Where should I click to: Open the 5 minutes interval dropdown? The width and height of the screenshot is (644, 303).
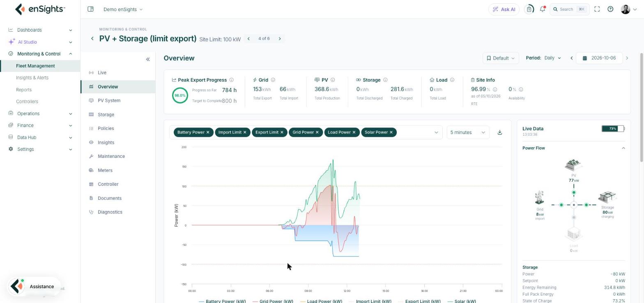(x=468, y=132)
